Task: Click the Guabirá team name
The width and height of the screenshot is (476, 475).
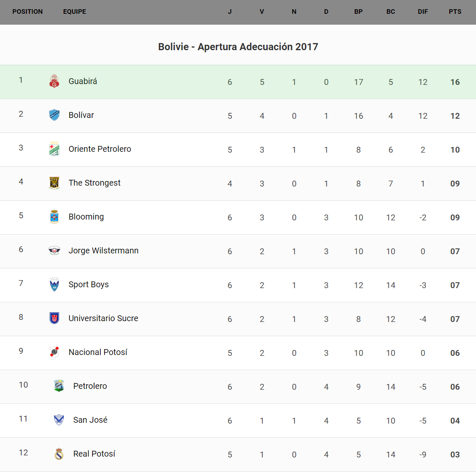Action: click(x=83, y=81)
